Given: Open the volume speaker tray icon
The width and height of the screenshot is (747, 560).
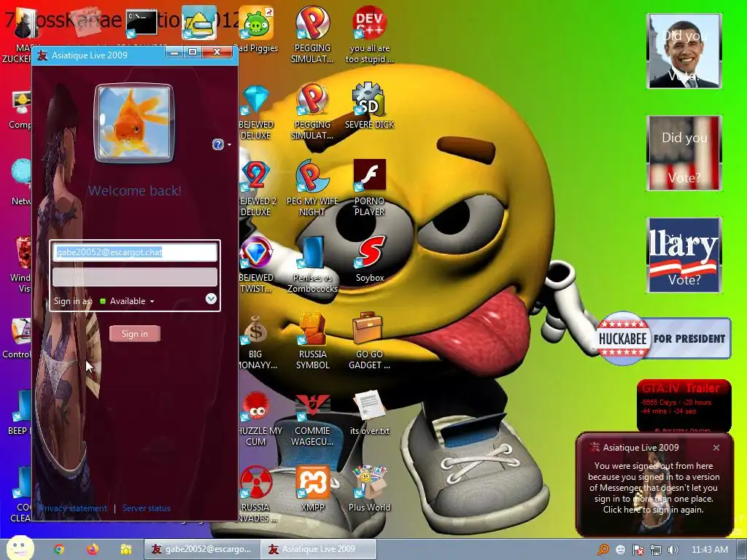Looking at the screenshot, I should (x=673, y=550).
